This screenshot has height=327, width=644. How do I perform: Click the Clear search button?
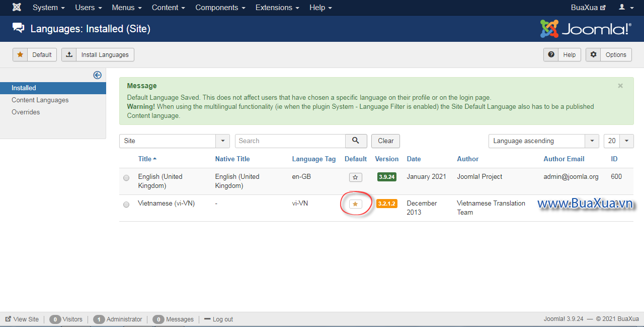coord(385,141)
